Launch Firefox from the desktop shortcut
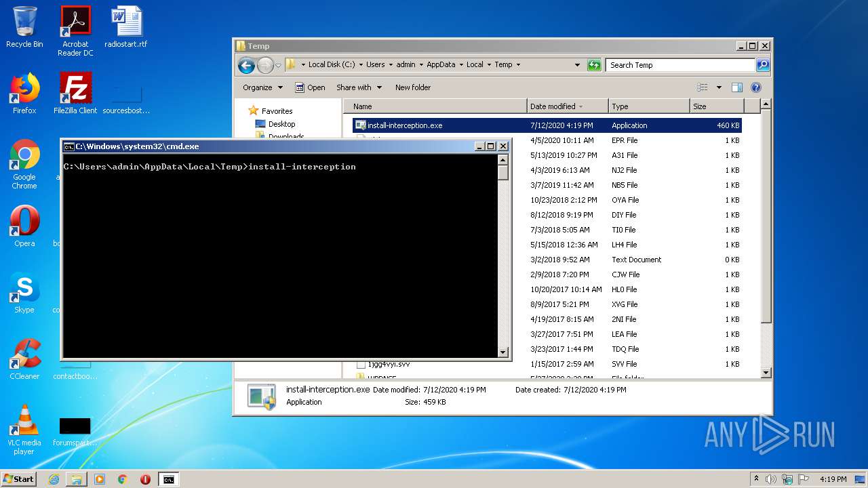 pos(24,94)
